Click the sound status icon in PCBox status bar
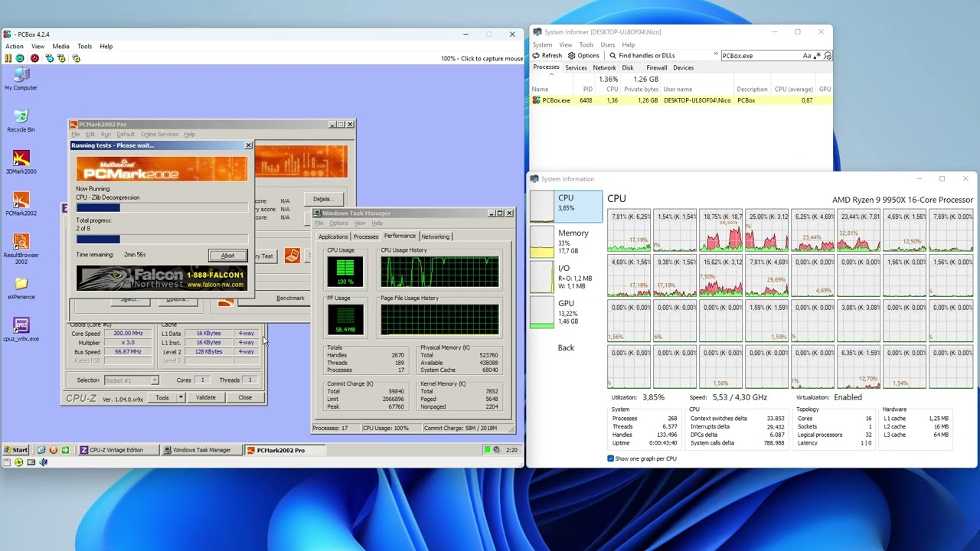The width and height of the screenshot is (980, 551). pyautogui.click(x=43, y=462)
